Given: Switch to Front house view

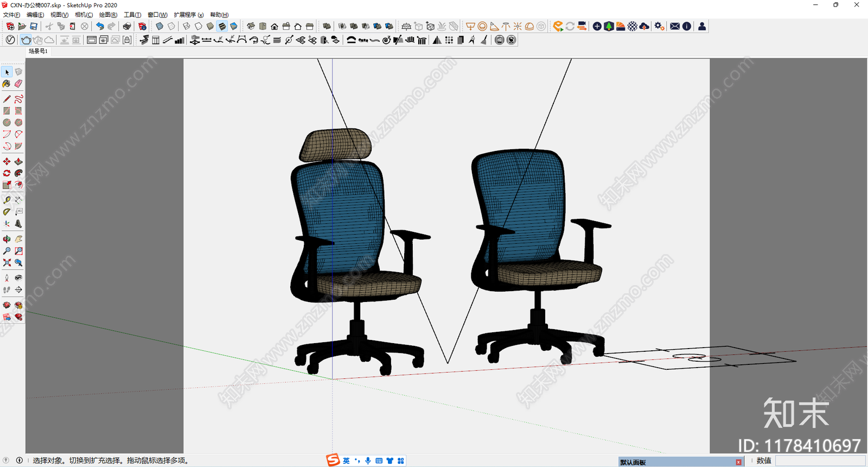Looking at the screenshot, I should click(275, 26).
